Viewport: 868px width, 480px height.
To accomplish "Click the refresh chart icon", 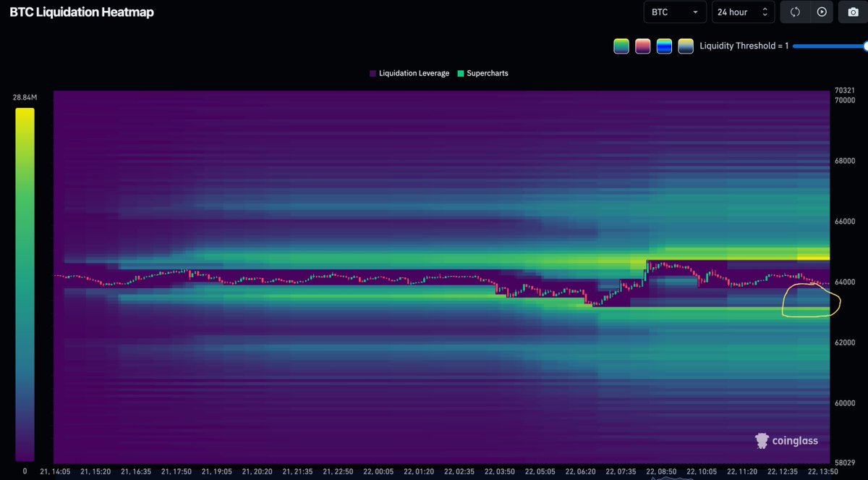I will point(795,12).
